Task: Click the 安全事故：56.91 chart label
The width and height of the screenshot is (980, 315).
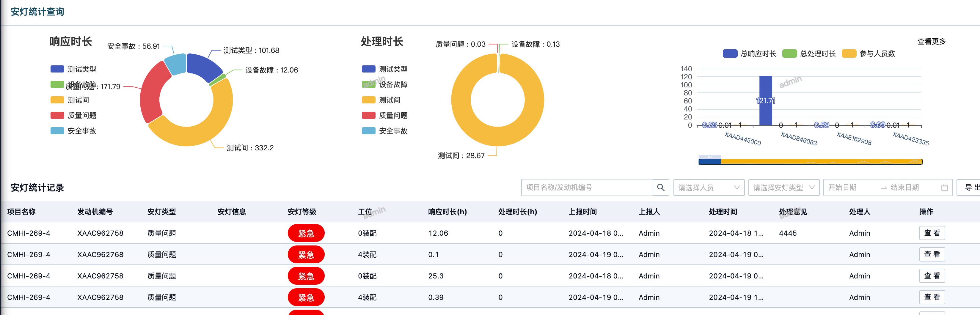Action: click(x=134, y=46)
